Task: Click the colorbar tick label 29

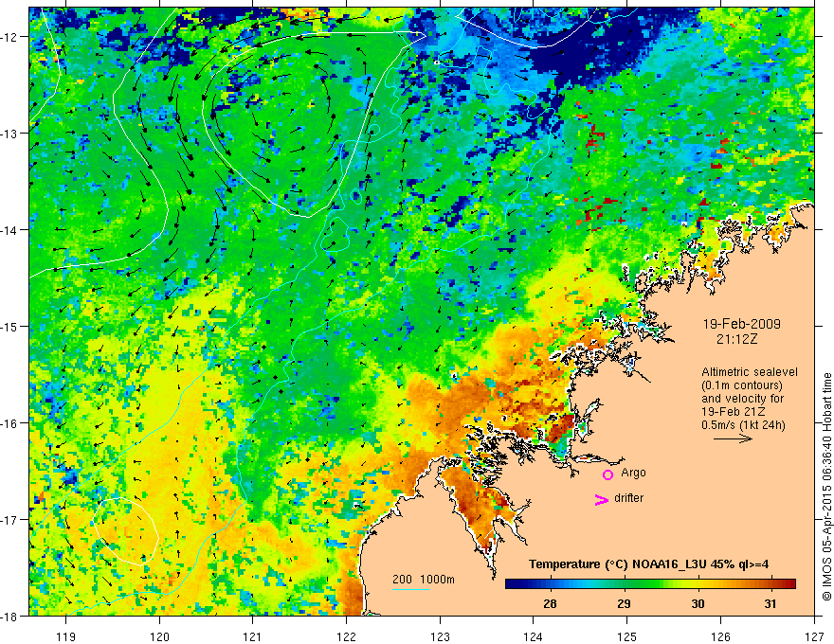Action: (x=624, y=603)
